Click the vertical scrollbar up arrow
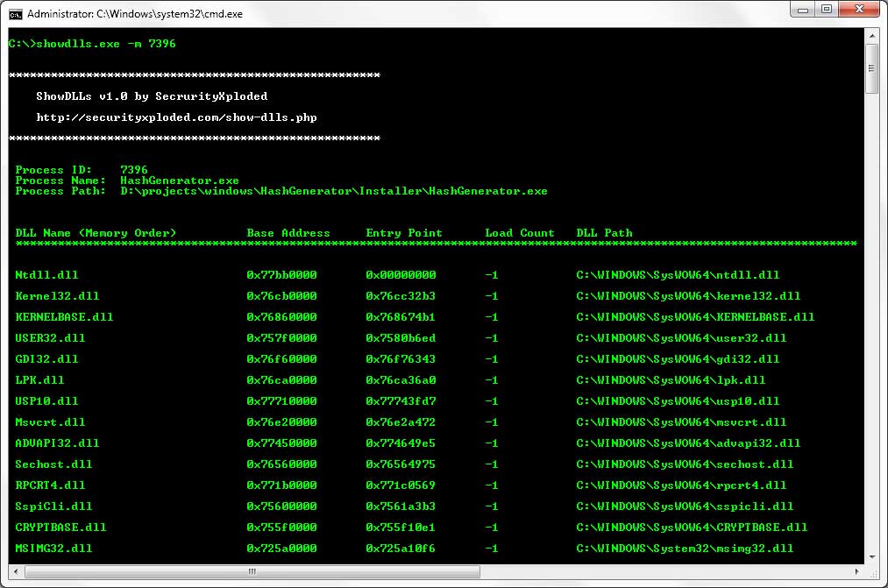 pyautogui.click(x=872, y=35)
